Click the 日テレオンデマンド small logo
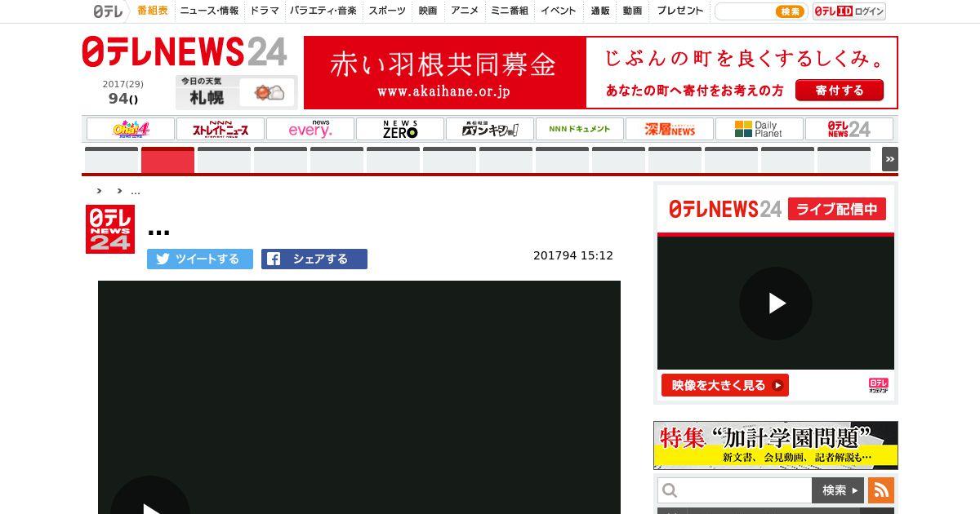Screen dimensions: 980x514 tap(879, 386)
